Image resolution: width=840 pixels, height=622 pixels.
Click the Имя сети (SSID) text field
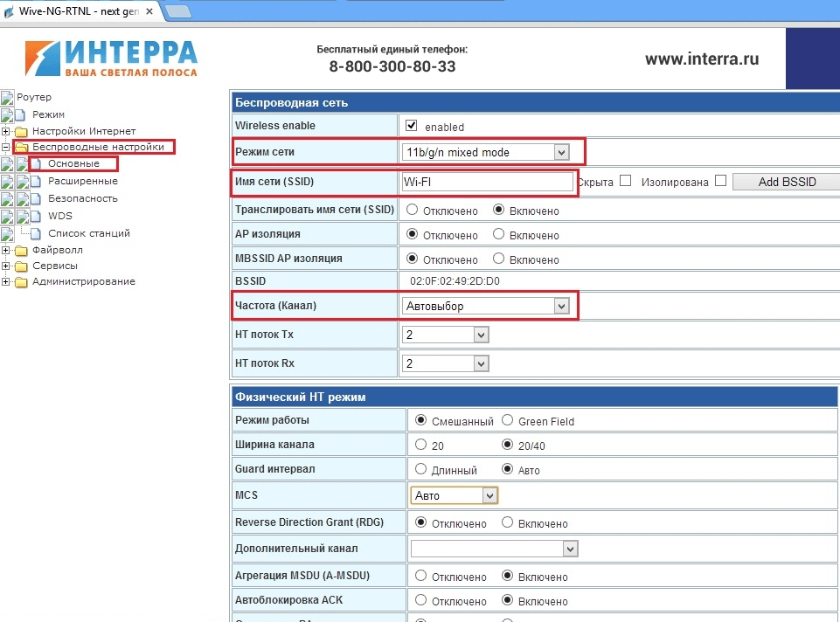pos(486,182)
